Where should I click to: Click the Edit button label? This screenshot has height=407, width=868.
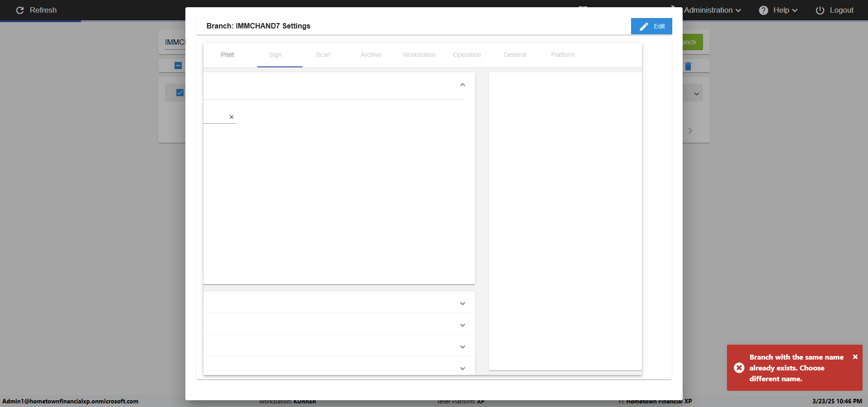659,26
